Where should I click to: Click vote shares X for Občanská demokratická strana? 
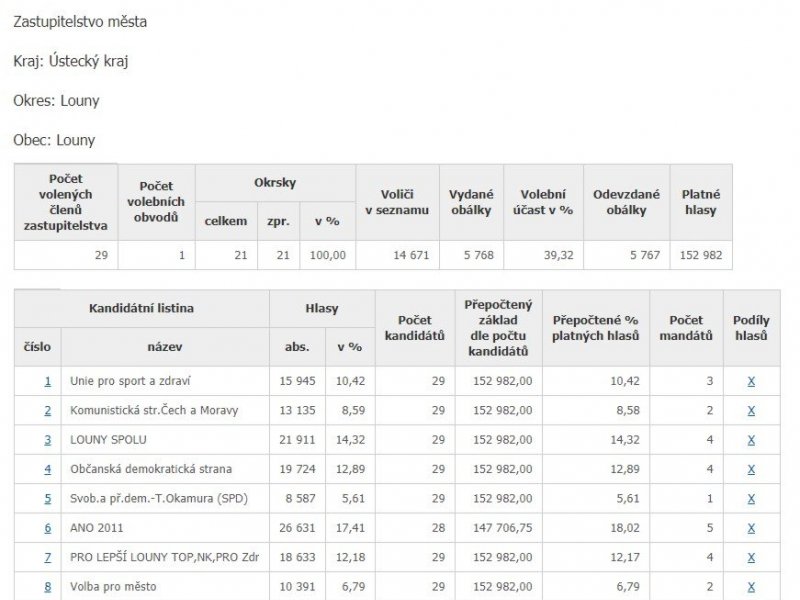click(x=751, y=469)
